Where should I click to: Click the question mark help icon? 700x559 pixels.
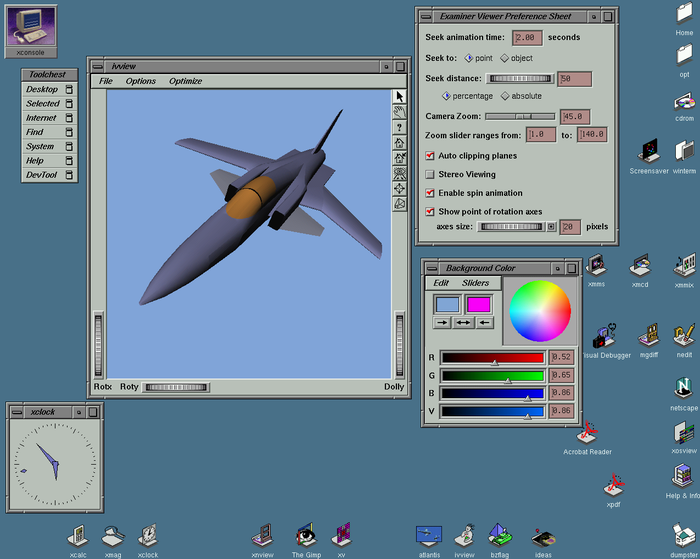tap(399, 127)
